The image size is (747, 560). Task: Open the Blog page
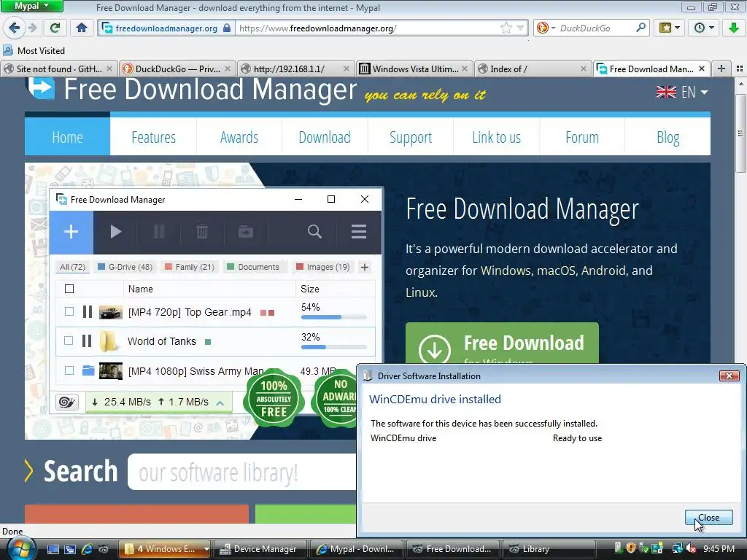(x=668, y=136)
